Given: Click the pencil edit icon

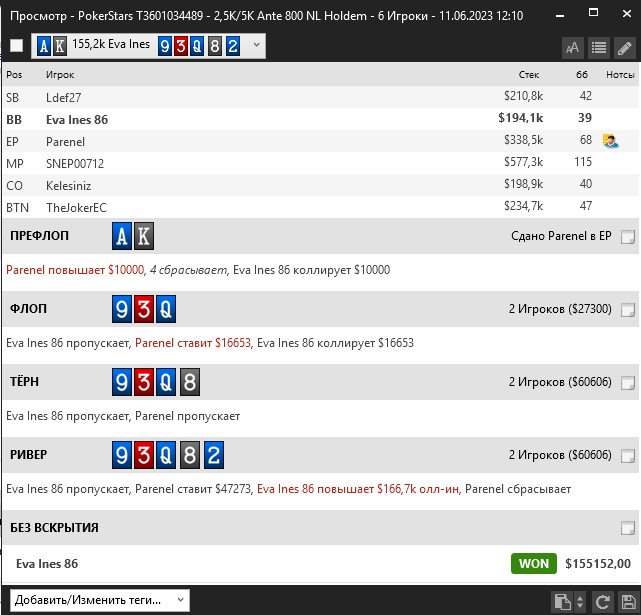Looking at the screenshot, I should click(625, 48).
